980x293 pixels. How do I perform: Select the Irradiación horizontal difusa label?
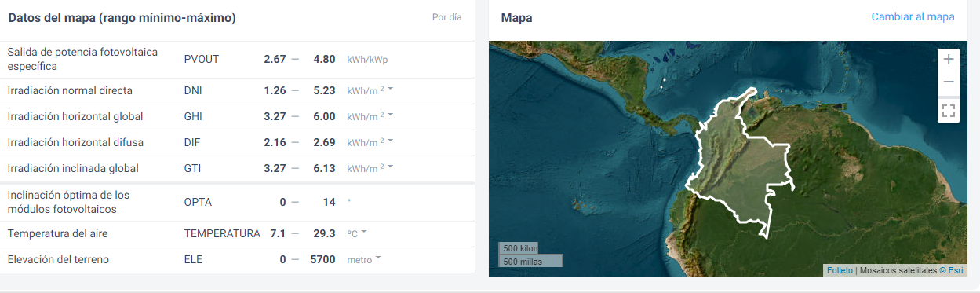(75, 142)
